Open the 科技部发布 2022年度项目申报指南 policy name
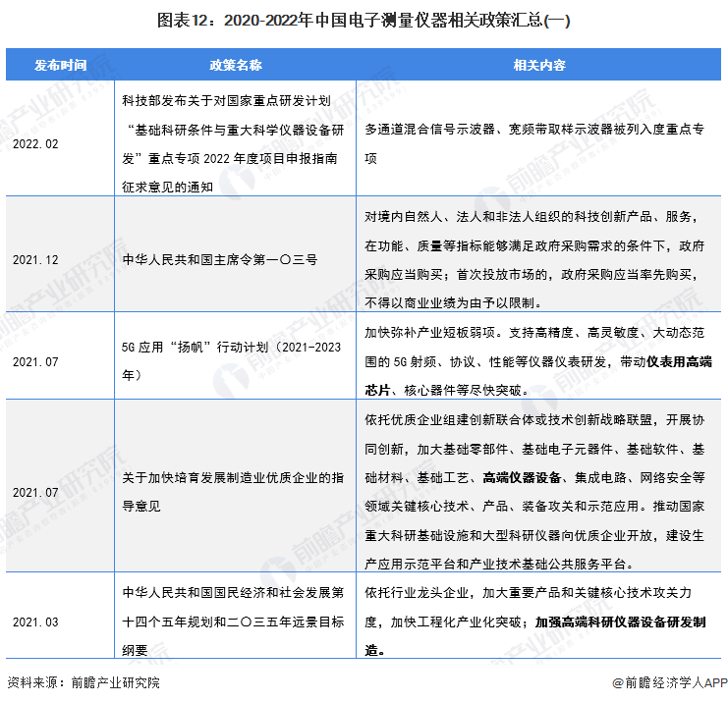This screenshot has width=728, height=703. 234,143
